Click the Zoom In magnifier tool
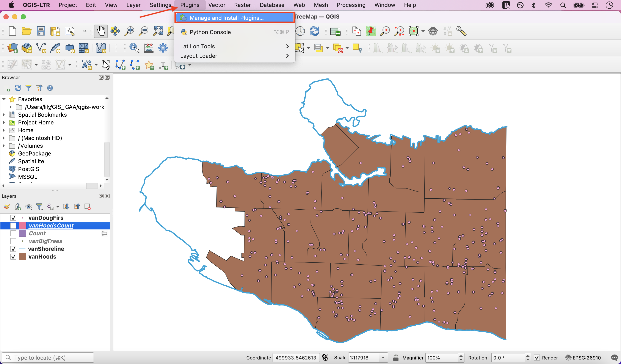 (x=129, y=31)
